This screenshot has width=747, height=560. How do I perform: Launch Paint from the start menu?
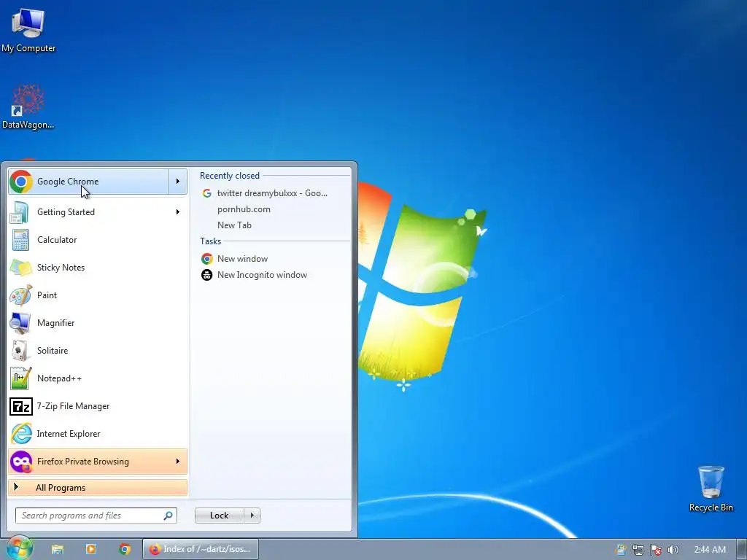98,295
